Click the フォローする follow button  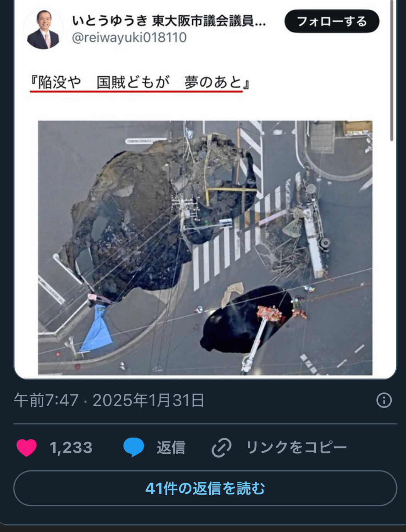(x=332, y=21)
